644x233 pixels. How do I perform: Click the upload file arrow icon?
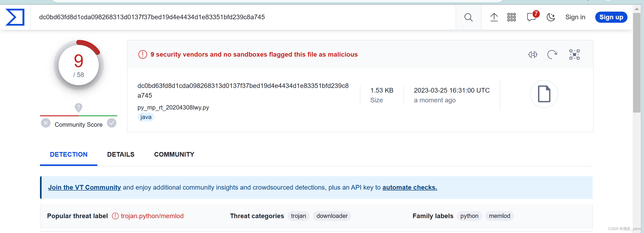click(x=494, y=17)
